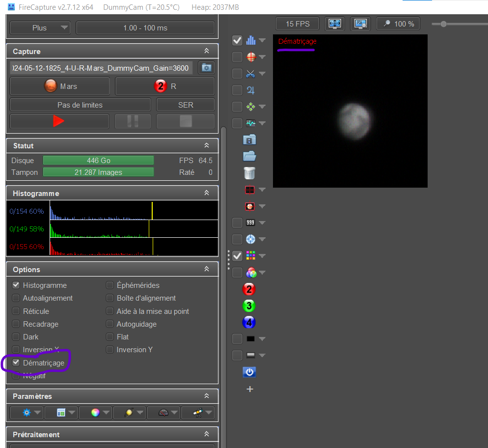Enable the Autoalignement checkbox
The image size is (488, 448).
coord(16,298)
